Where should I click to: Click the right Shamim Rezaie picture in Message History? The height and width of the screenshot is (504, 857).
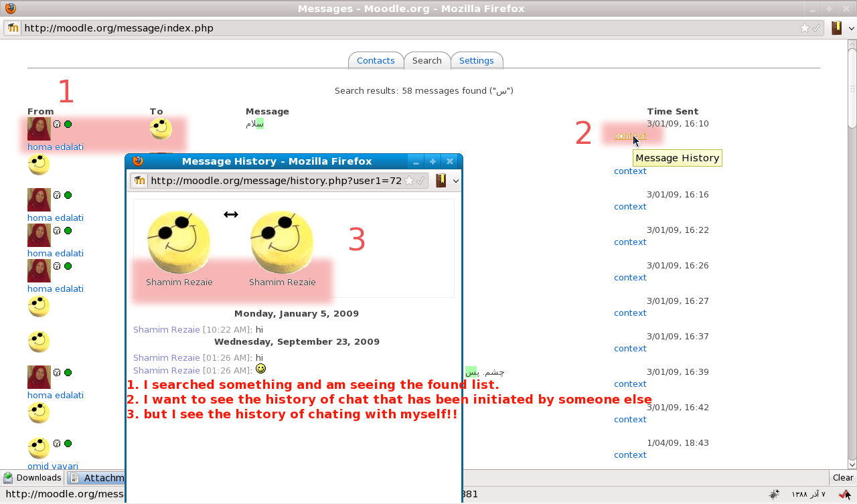(282, 242)
